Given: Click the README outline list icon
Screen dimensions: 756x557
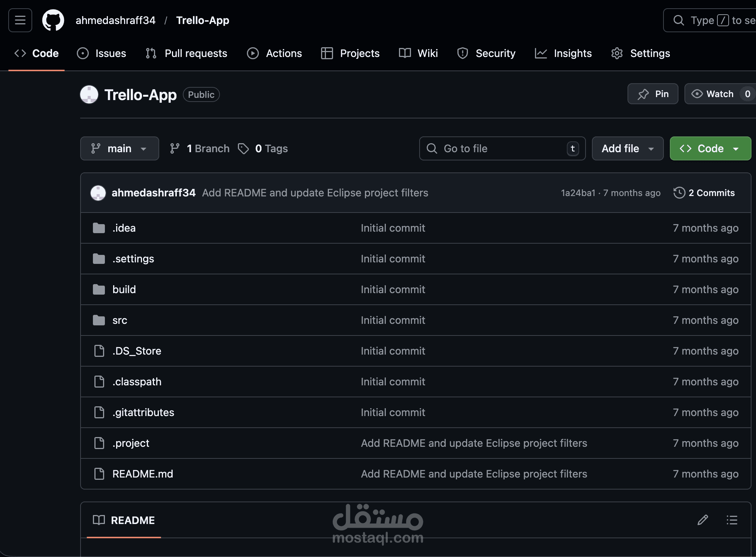Looking at the screenshot, I should tap(732, 520).
